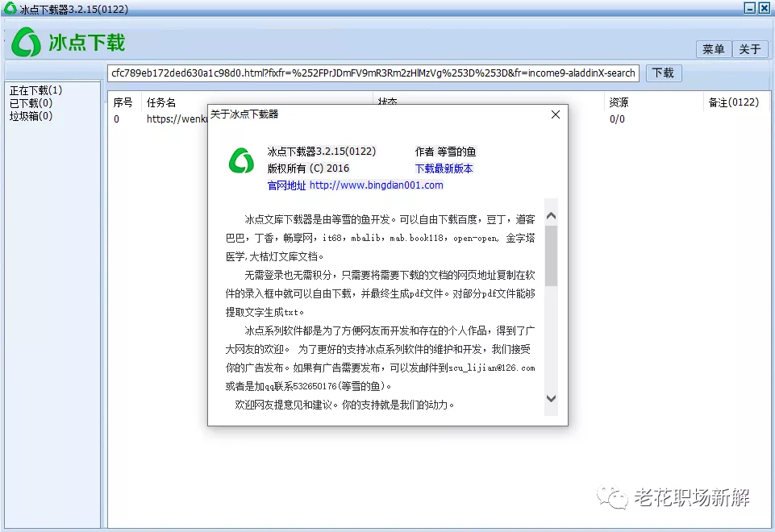Image resolution: width=775 pixels, height=532 pixels.
Task: Click the 0/0 resource cell
Action: coord(617,119)
